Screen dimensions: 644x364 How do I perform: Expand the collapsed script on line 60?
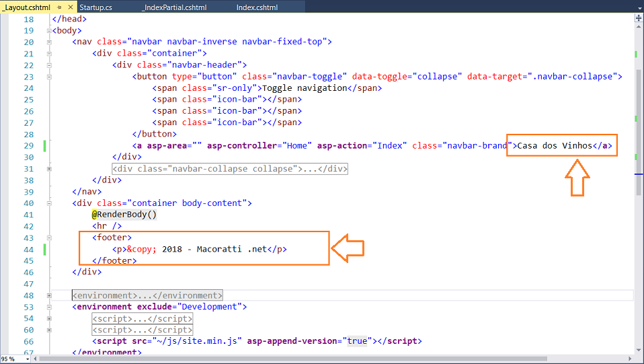click(49, 330)
